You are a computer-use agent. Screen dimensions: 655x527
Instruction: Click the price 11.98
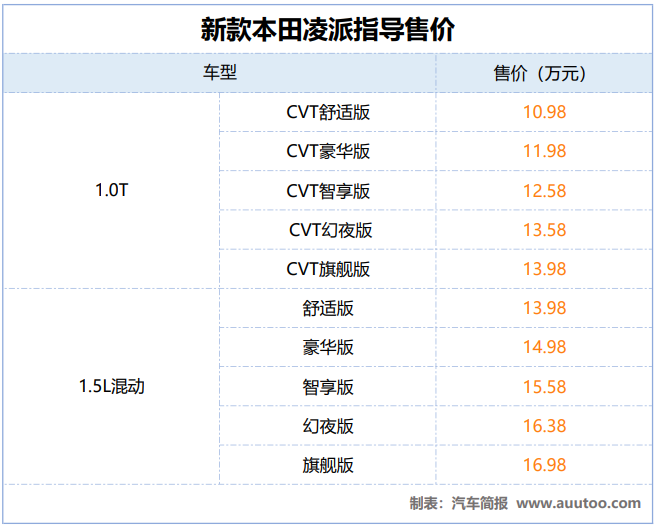click(544, 151)
